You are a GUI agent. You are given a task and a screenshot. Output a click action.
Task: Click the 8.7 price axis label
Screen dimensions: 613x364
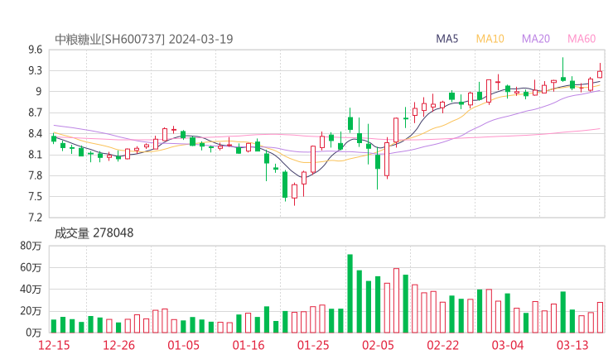point(35,113)
